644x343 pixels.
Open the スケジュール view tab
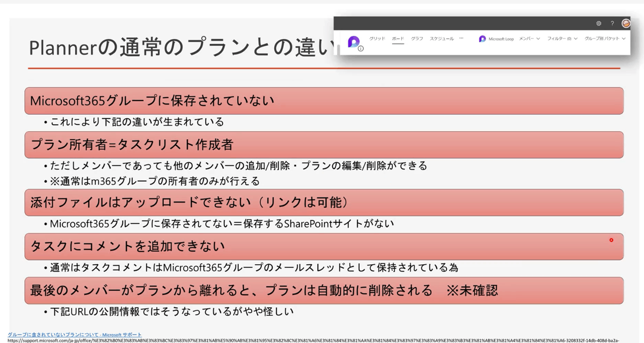coord(442,39)
